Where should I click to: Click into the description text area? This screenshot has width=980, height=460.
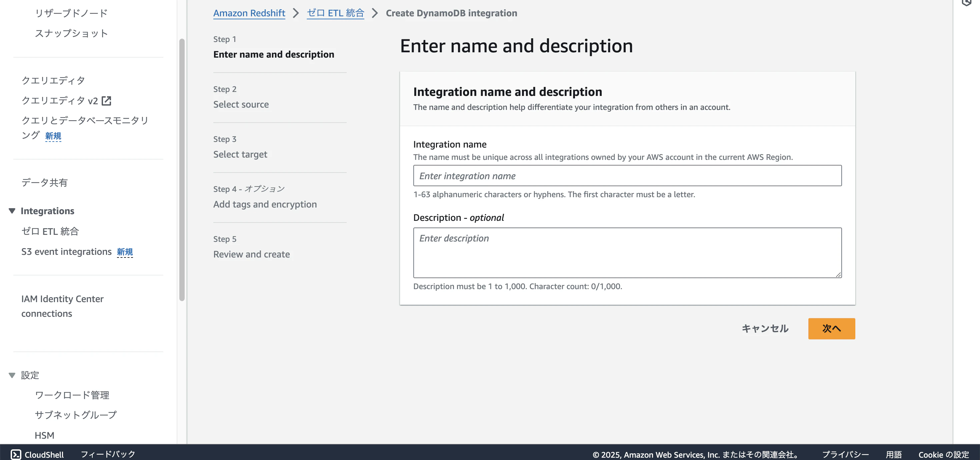coord(627,252)
